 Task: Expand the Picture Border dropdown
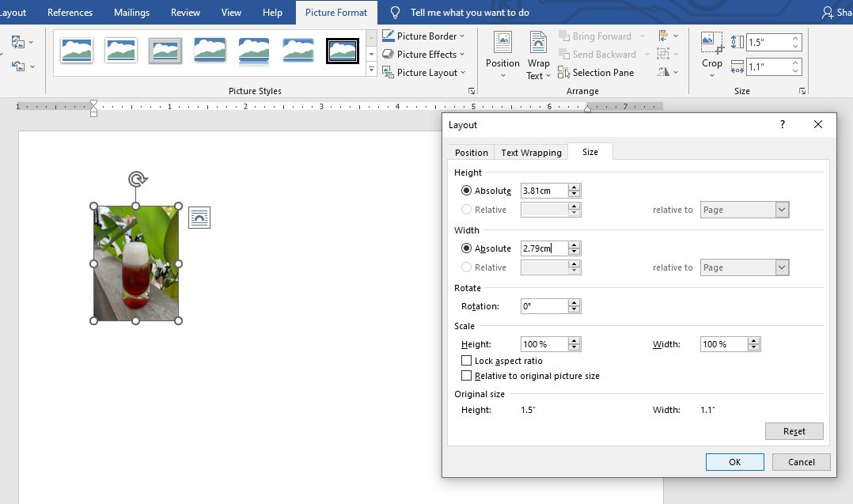click(462, 36)
